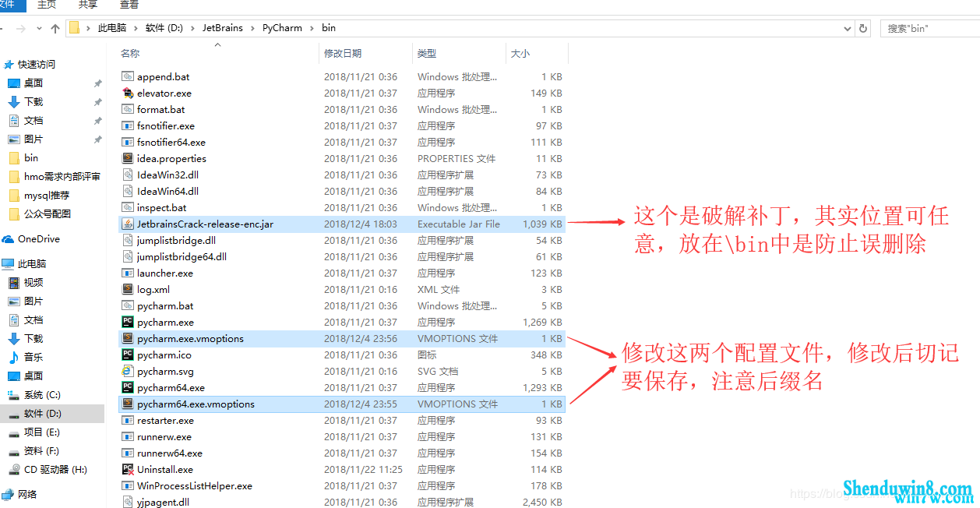This screenshot has height=508, width=980.
Task: Select the WinProcessListHelper.exe file name
Action: (x=195, y=485)
